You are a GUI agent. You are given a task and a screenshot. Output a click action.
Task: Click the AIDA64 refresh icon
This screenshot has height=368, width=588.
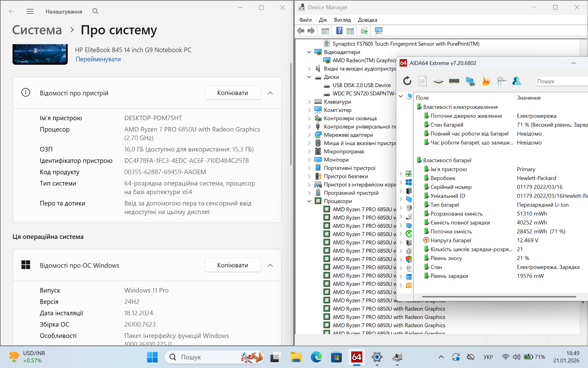407,81
